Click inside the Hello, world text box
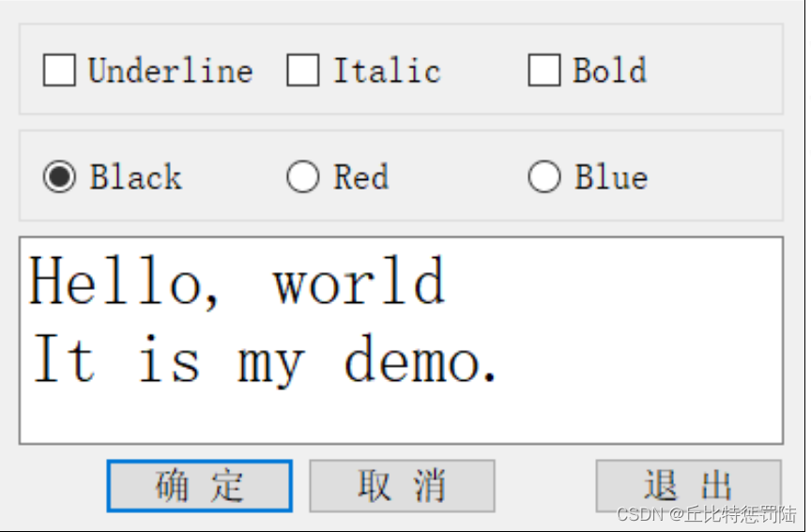This screenshot has height=532, width=811. click(x=402, y=341)
